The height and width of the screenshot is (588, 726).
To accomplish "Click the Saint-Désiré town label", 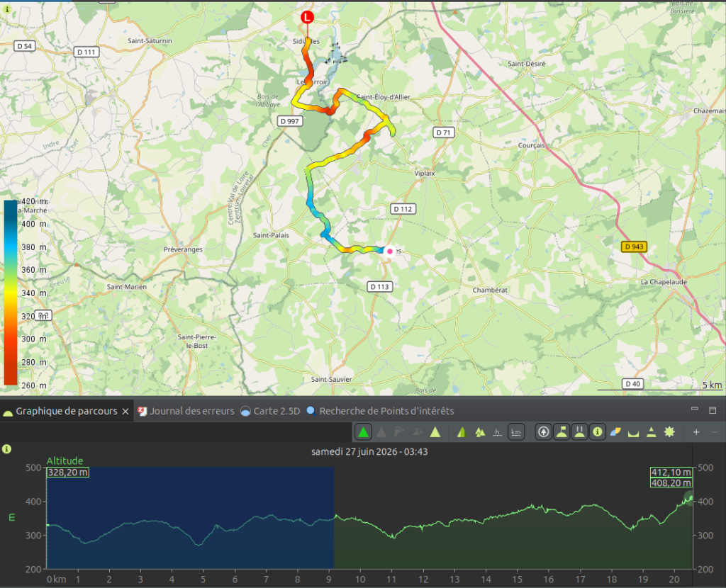I will pos(527,64).
